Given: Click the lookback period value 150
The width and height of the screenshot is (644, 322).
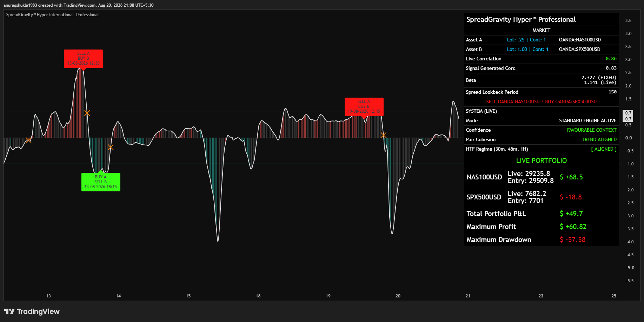Looking at the screenshot, I should point(612,92).
